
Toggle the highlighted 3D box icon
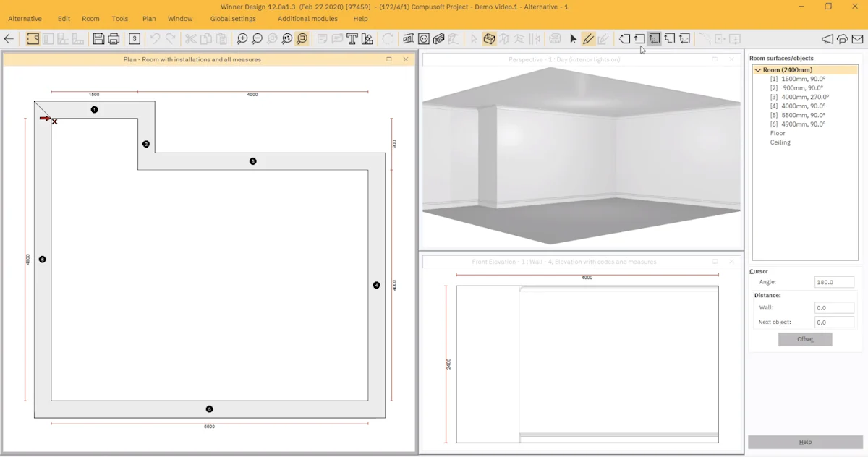click(490, 39)
